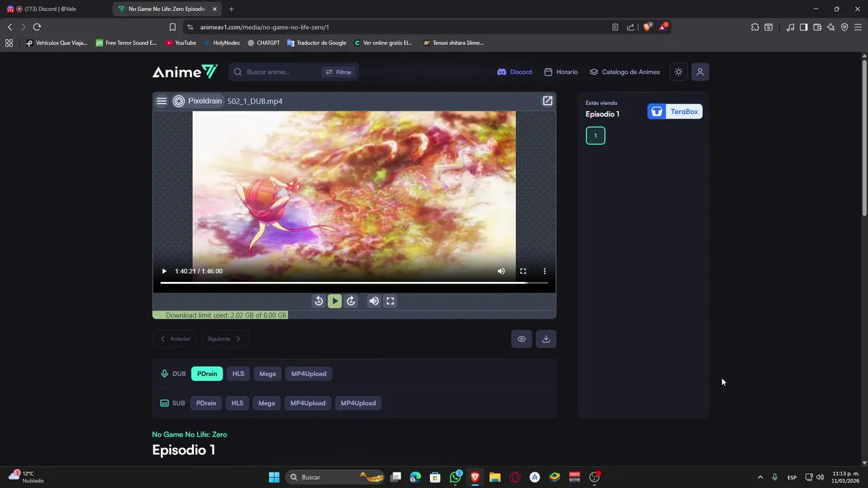Open the Windows Start menu
This screenshot has height=488, width=868.
pyautogui.click(x=274, y=477)
